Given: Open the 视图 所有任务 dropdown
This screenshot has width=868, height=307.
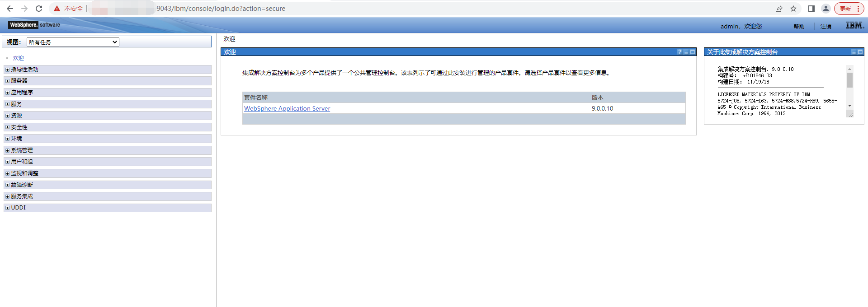Looking at the screenshot, I should coord(73,42).
